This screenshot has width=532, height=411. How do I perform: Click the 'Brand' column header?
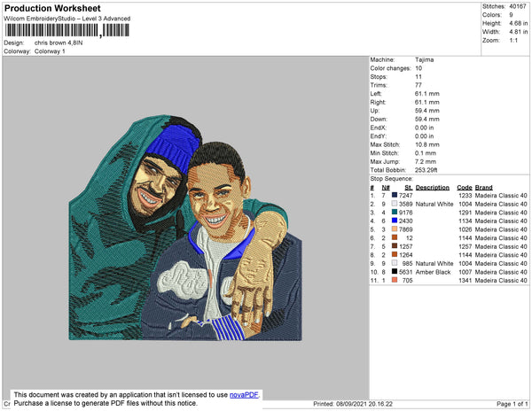[x=484, y=188]
